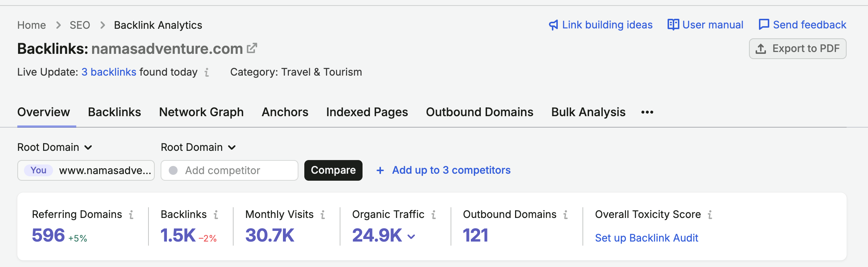
Task: Click the gray competitor color dot
Action: tap(173, 170)
